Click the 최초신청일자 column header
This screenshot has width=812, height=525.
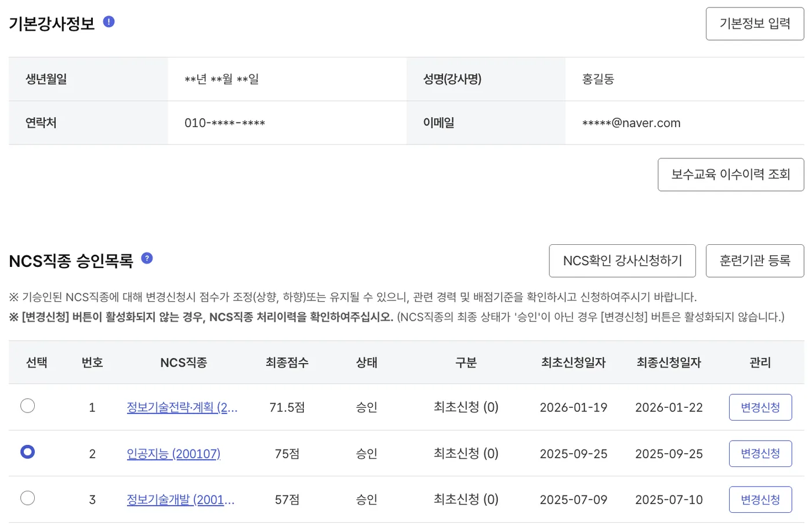573,363
